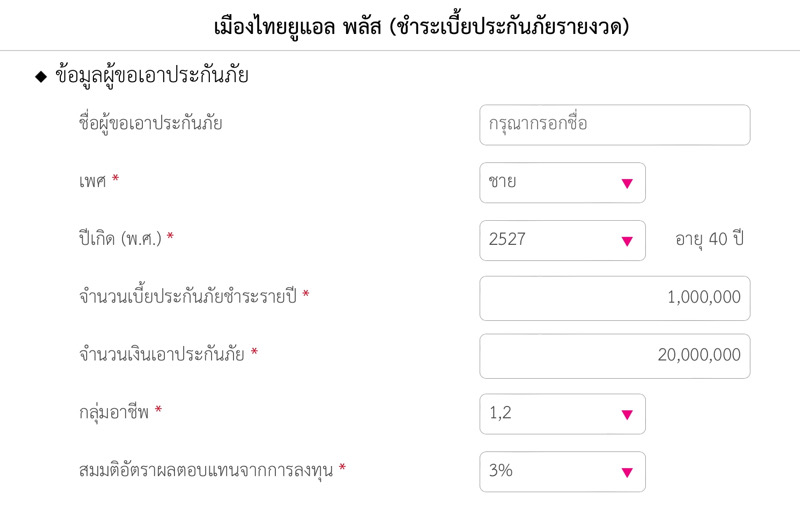Click the annual premium field showing 1,000,000
This screenshot has height=509, width=800.
tap(614, 298)
